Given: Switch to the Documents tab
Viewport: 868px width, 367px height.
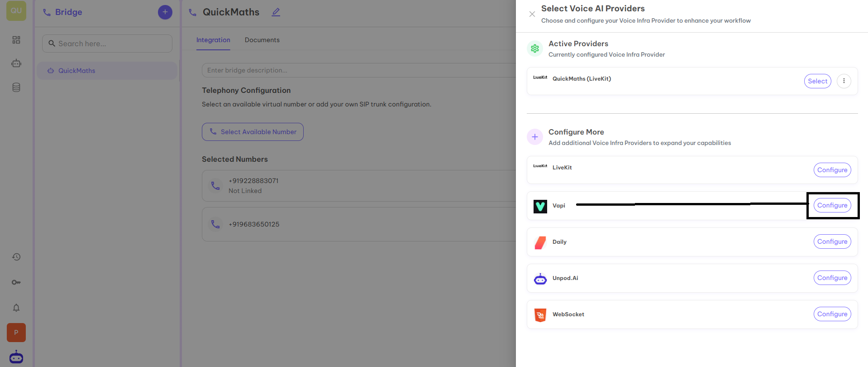Looking at the screenshot, I should pos(262,40).
